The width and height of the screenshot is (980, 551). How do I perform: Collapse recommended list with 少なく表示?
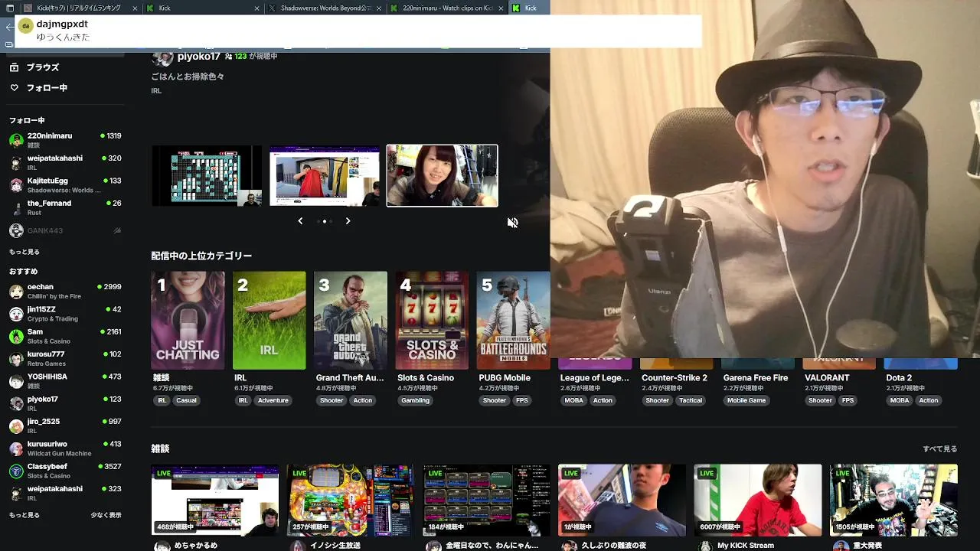tap(106, 515)
